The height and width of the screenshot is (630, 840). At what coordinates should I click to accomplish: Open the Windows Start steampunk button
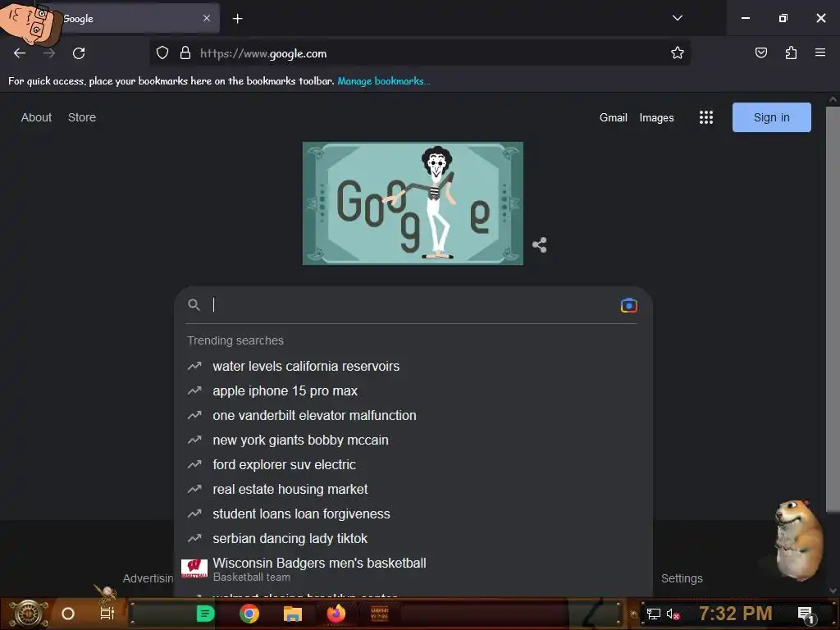[x=28, y=614]
